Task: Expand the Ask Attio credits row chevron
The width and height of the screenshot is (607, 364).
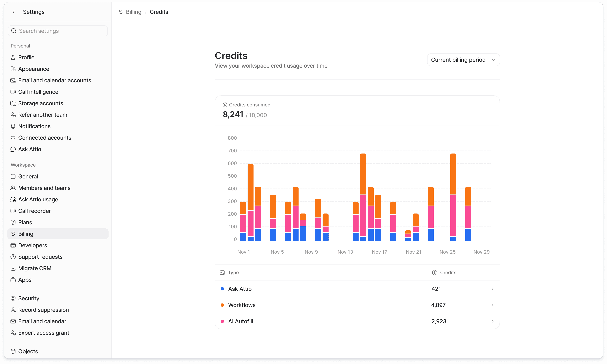Action: coord(492,289)
